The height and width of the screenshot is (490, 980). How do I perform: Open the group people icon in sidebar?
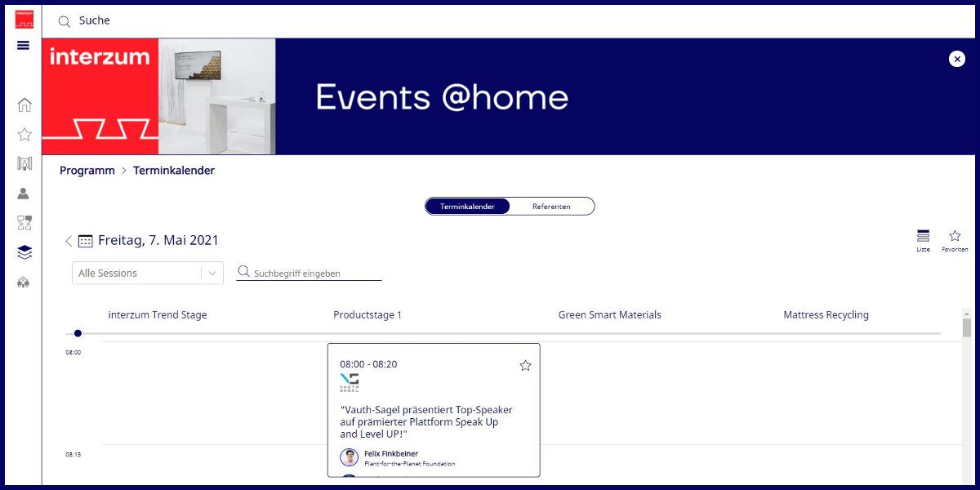(24, 282)
